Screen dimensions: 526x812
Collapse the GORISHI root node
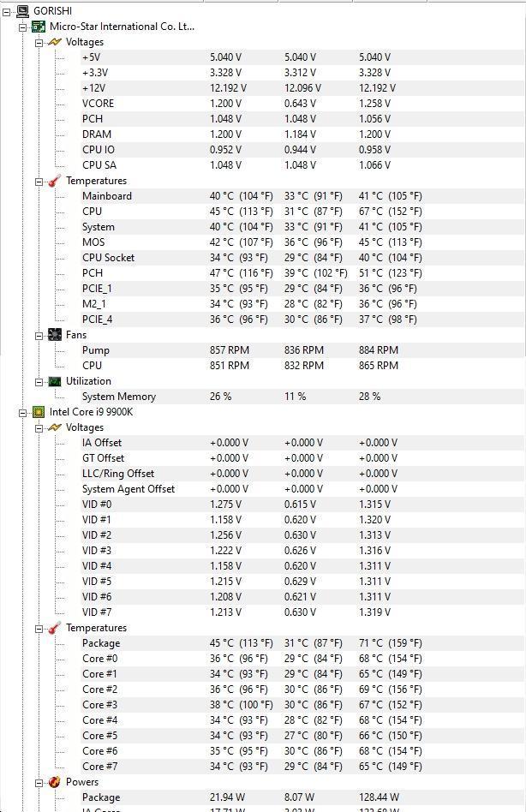click(7, 11)
